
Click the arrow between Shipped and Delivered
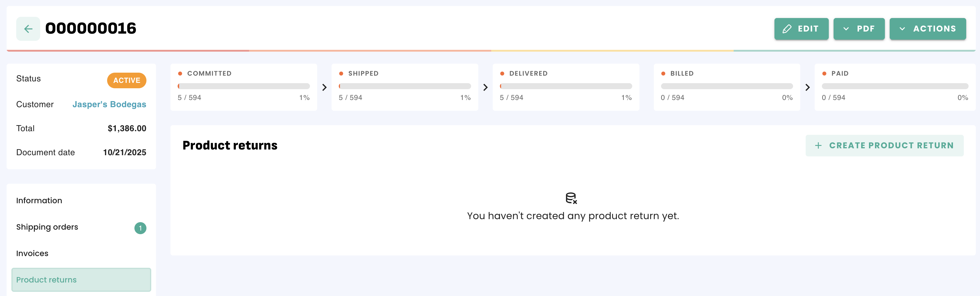485,87
